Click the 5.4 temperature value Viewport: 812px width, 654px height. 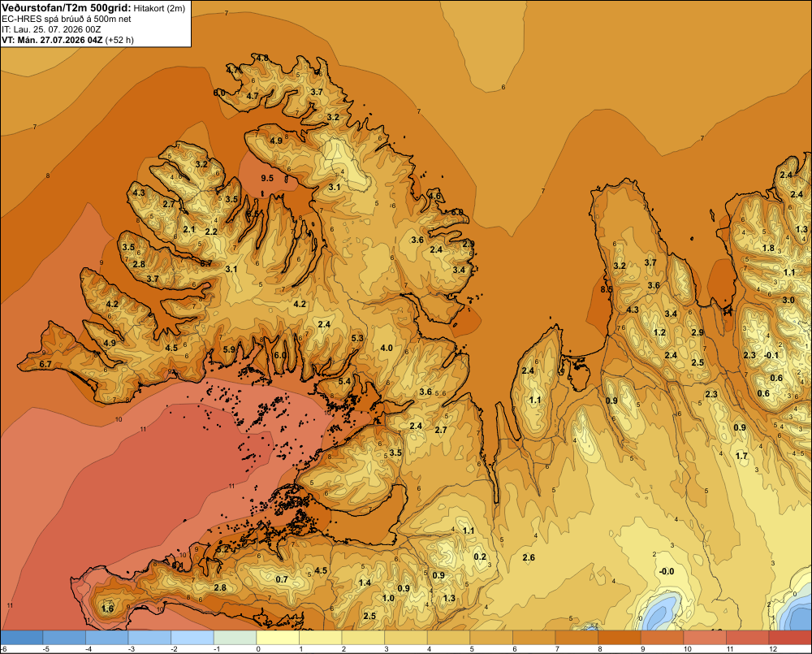tap(344, 381)
